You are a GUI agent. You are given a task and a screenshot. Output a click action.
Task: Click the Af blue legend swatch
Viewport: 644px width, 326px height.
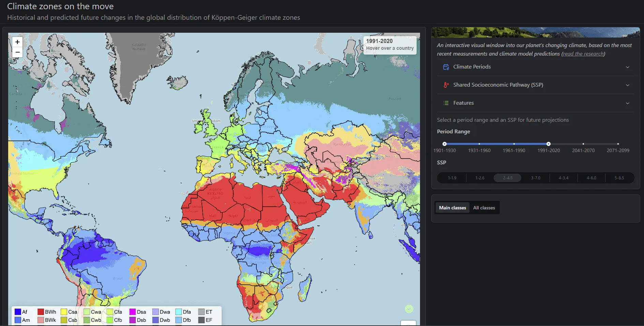[x=18, y=312]
